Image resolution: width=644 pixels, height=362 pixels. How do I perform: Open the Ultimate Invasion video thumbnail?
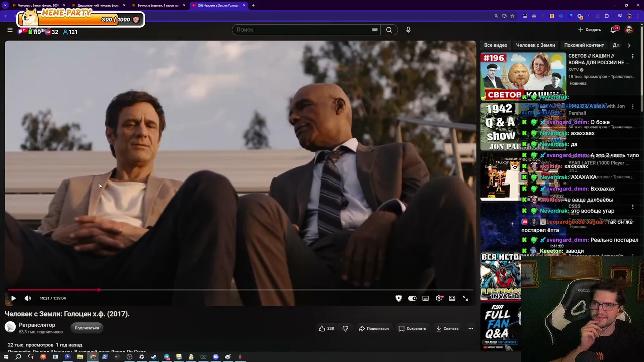tap(501, 277)
